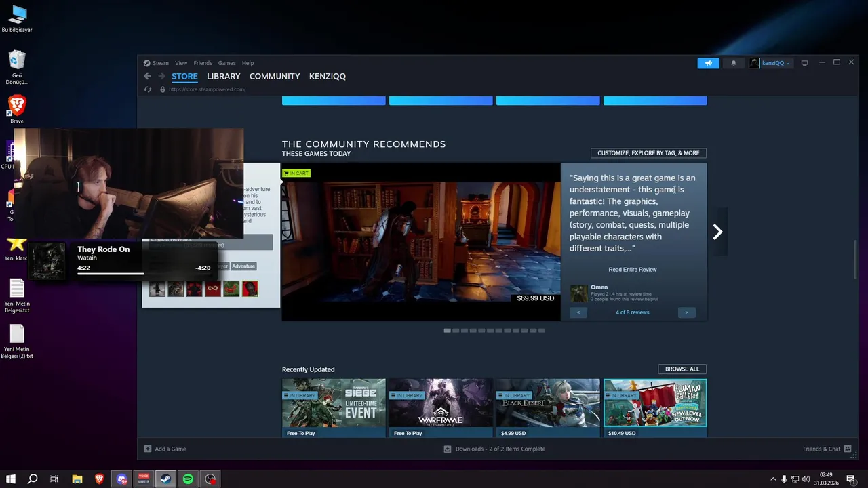This screenshot has width=868, height=488.
Task: Show next review with the > button
Action: click(x=686, y=312)
